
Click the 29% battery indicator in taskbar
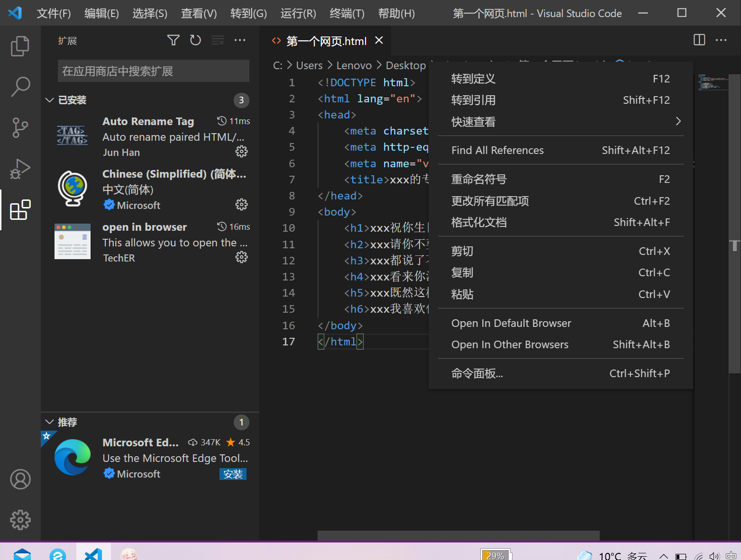[496, 555]
